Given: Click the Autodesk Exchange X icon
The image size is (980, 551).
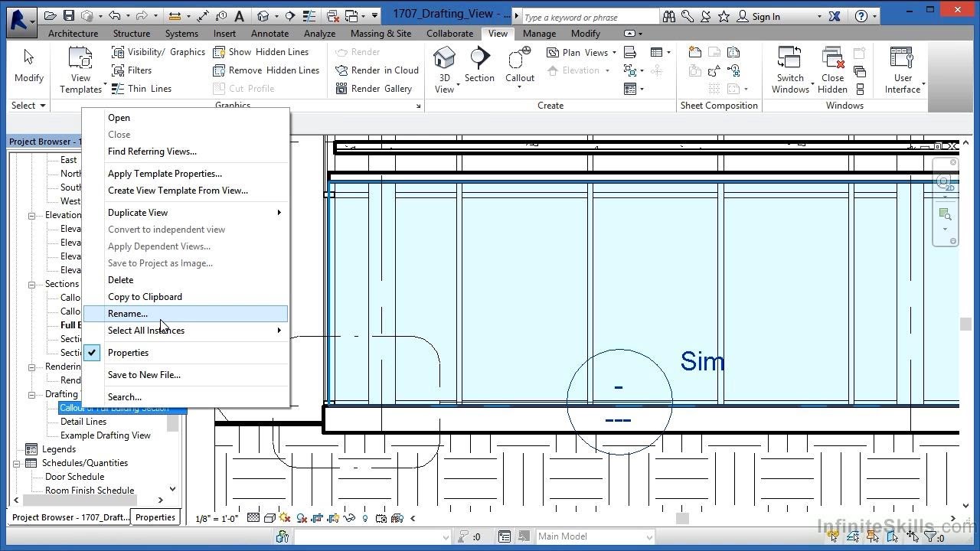Looking at the screenshot, I should point(835,16).
